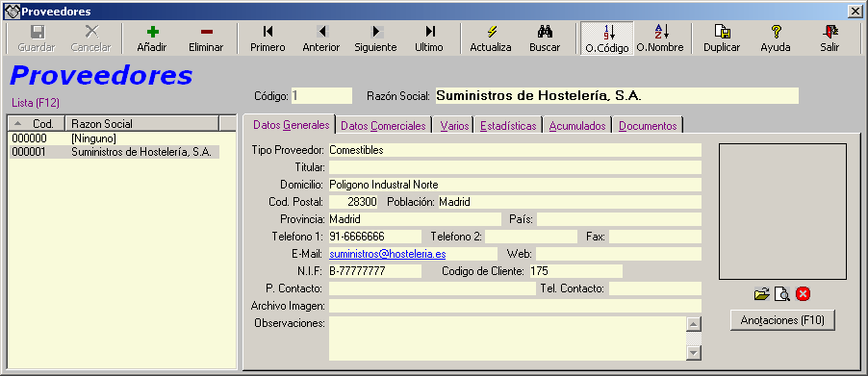868x376 pixels.
Task: Click the Código field showing 1
Action: click(321, 95)
